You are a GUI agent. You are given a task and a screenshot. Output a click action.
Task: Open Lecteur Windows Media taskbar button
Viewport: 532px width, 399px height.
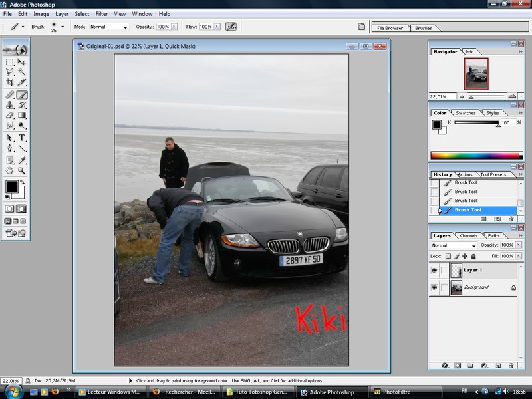click(x=110, y=392)
